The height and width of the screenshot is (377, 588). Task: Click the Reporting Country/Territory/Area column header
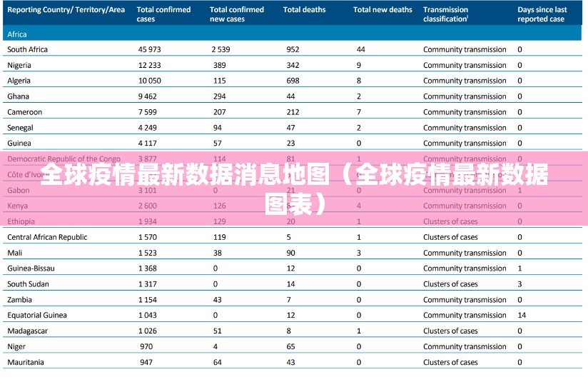66,10
